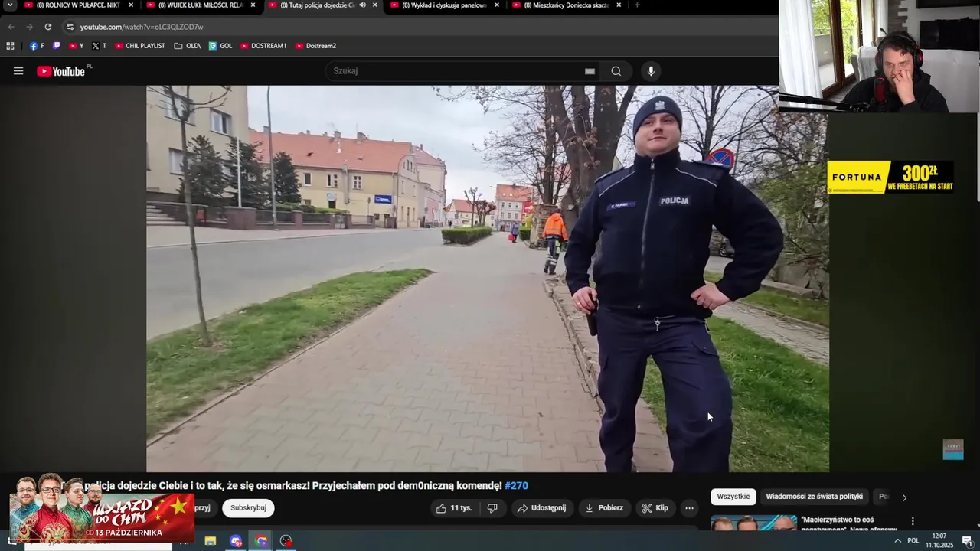Open the Facebook 'F' bookmark
Screen dimensions: 980x551
coord(37,46)
